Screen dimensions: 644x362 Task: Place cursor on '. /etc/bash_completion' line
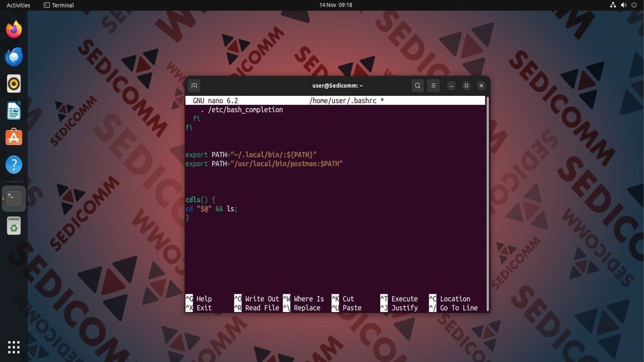[242, 110]
